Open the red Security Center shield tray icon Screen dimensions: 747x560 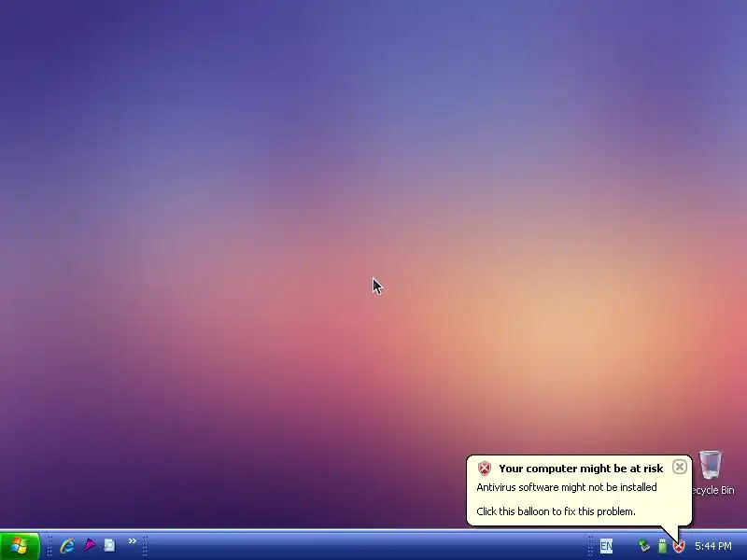click(x=679, y=546)
